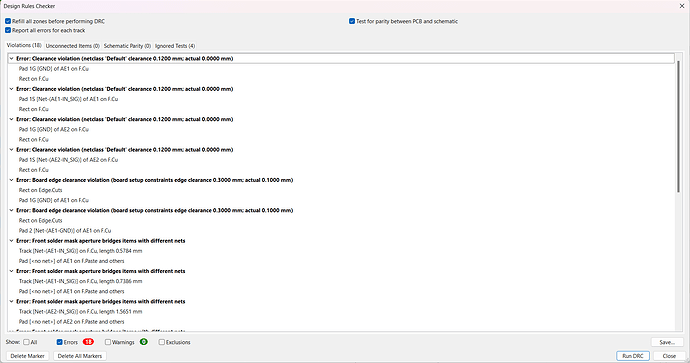This screenshot has height=363, width=690.
Task: Select AE2-IN_SIG track row length 1.5651 mm
Action: (x=81, y=312)
